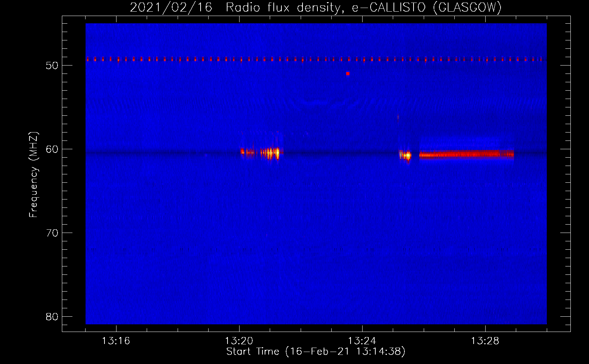Viewport: 589px width, 364px height.
Task: Click the plot title mentioning e-CALLISTO (GLASGOW)
Action: pos(316,7)
